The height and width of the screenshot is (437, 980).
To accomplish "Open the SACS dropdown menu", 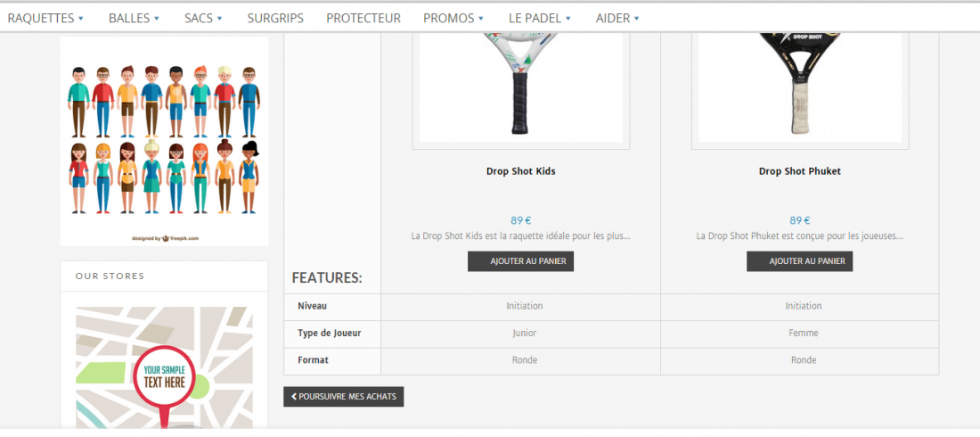I will tap(203, 18).
